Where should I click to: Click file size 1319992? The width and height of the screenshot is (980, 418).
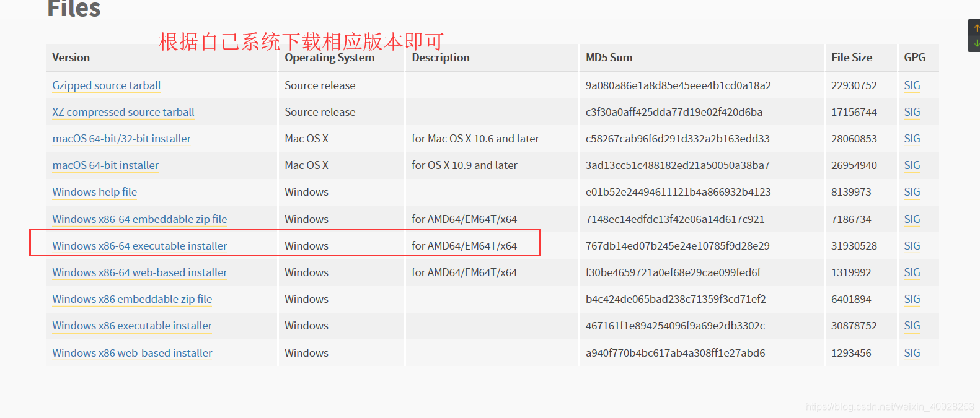point(851,272)
